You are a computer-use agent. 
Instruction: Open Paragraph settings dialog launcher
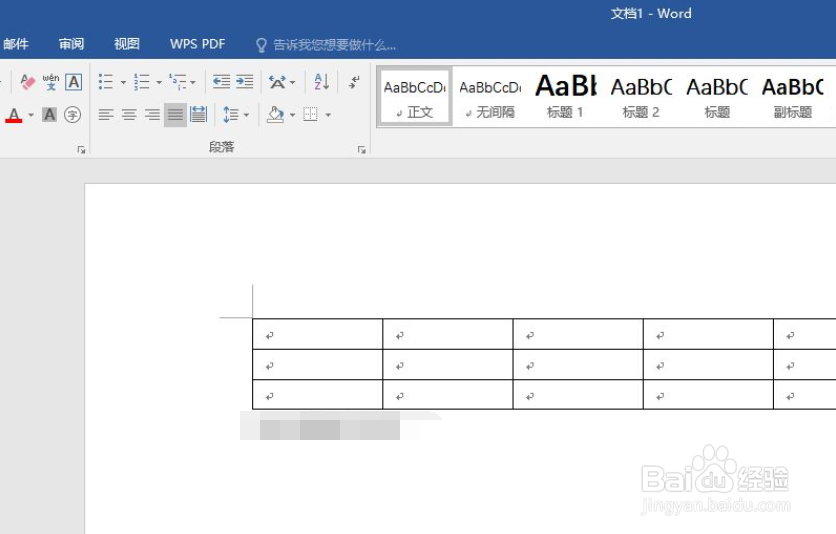click(x=361, y=150)
